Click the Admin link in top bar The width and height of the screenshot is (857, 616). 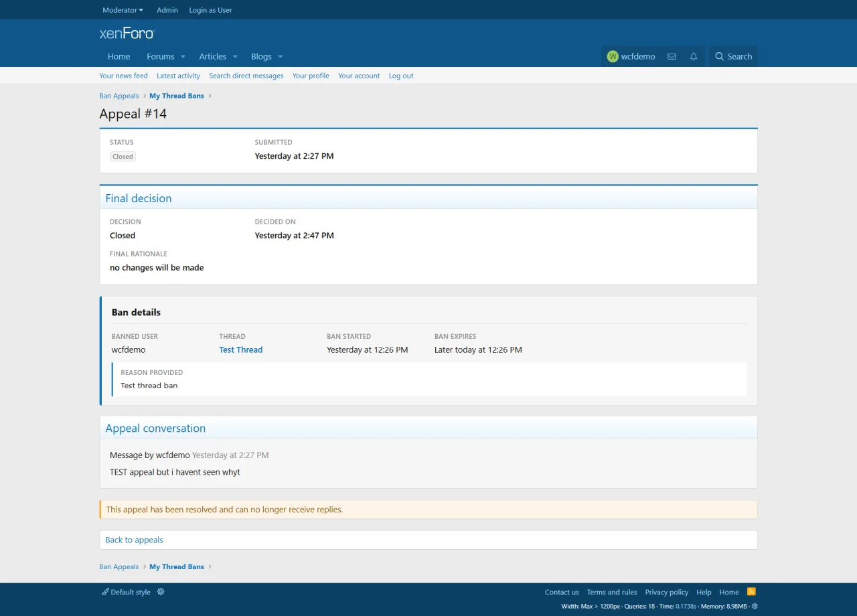coord(167,10)
